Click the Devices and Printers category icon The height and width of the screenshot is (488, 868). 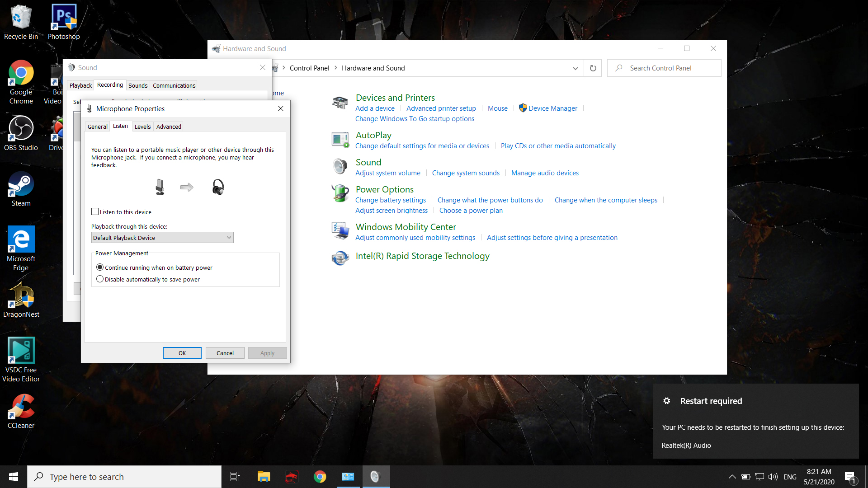[x=340, y=103]
